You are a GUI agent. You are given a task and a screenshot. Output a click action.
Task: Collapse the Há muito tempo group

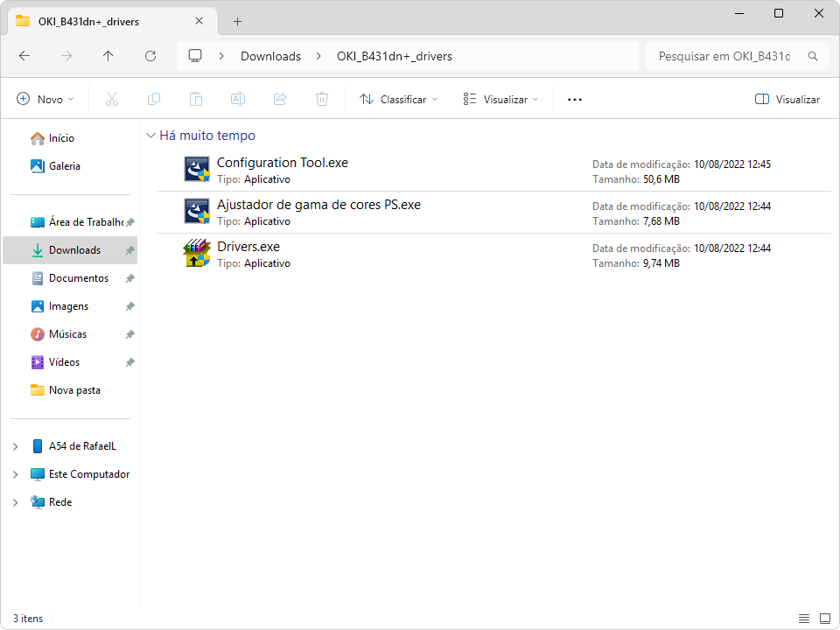click(150, 136)
